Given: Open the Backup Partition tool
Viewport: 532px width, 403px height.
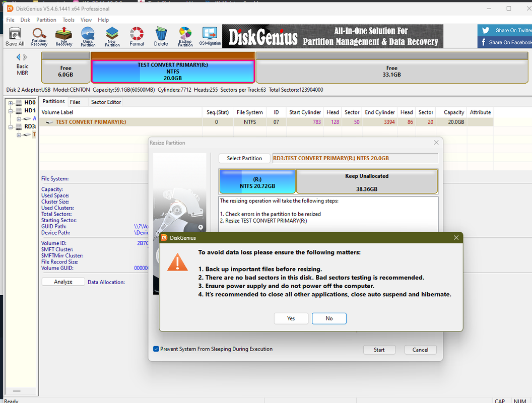Looking at the screenshot, I should [x=185, y=37].
